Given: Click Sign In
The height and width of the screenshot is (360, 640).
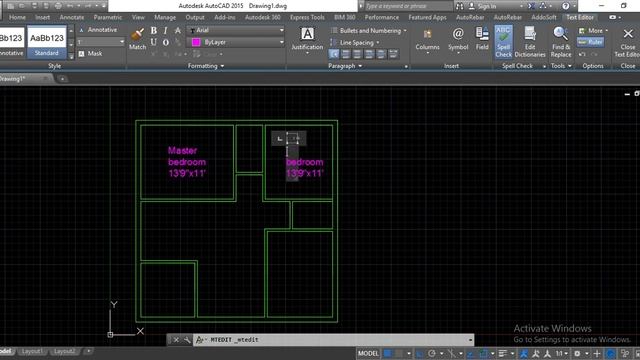Looking at the screenshot, I should (x=482, y=6).
